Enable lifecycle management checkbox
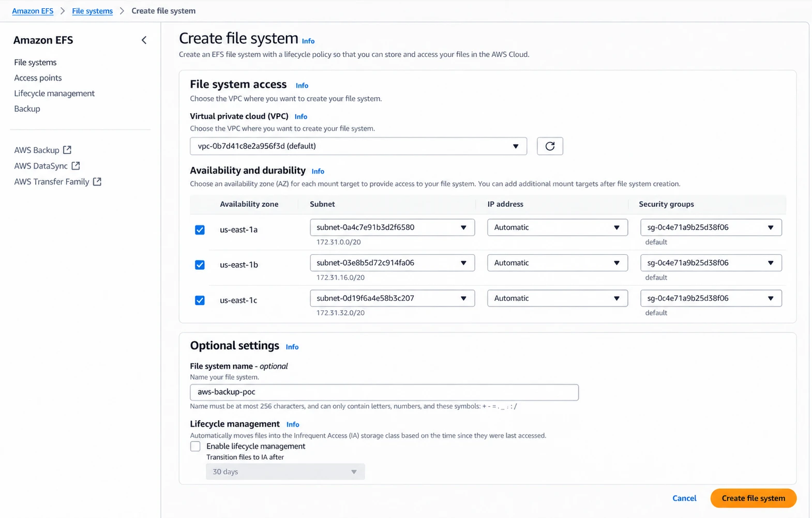The image size is (812, 518). pyautogui.click(x=196, y=446)
